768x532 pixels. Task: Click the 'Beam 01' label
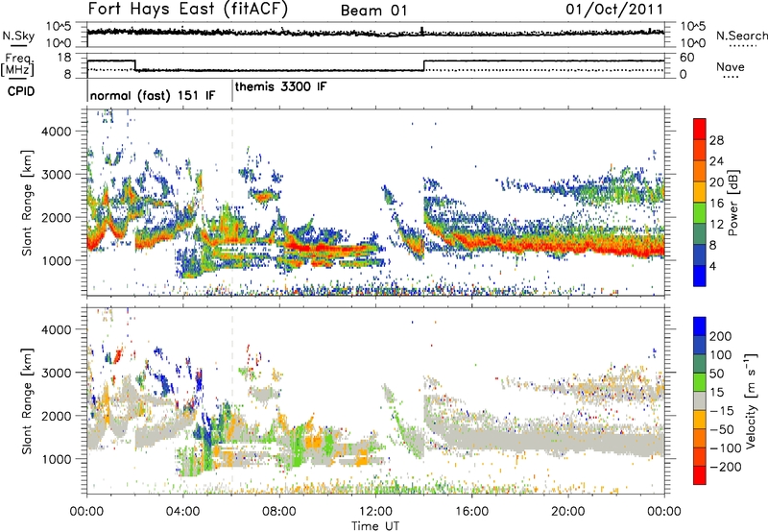373,11
